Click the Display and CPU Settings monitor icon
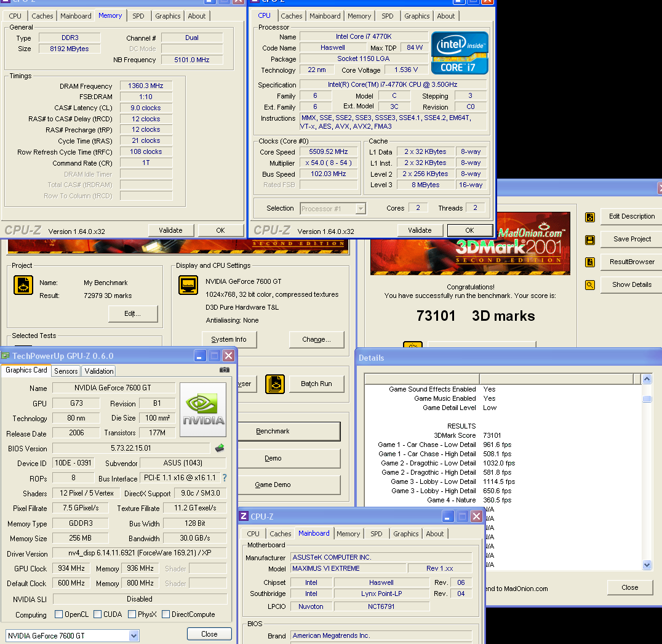This screenshot has width=662, height=644. (188, 285)
